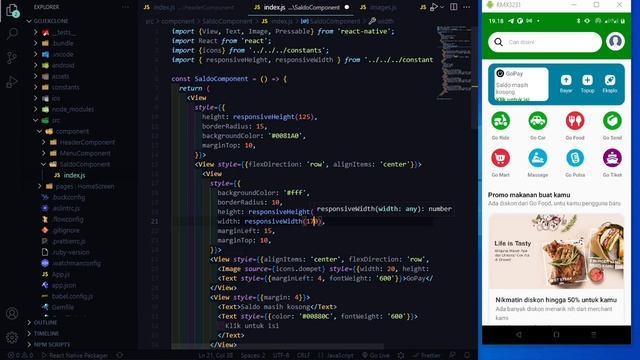The image size is (640, 360).
Task: Open the .watchmanconfig file
Action: [x=76, y=264]
